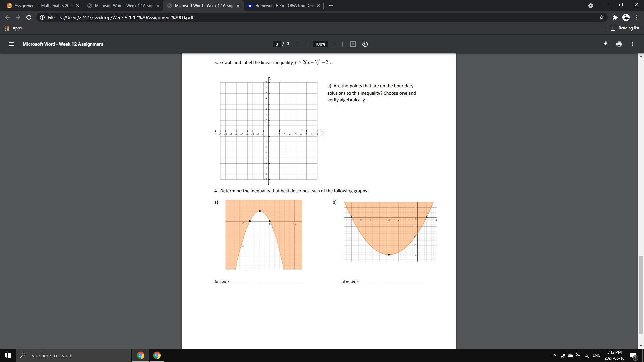Open the PDF more options menu
The height and width of the screenshot is (362, 644).
tap(633, 44)
